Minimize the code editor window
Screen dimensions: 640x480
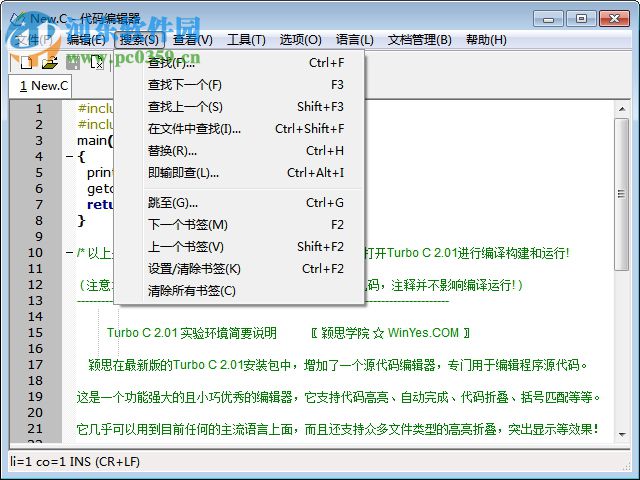click(548, 19)
